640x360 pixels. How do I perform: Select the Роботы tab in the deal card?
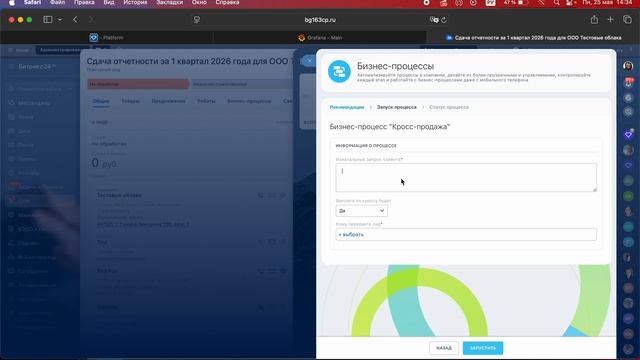click(206, 101)
